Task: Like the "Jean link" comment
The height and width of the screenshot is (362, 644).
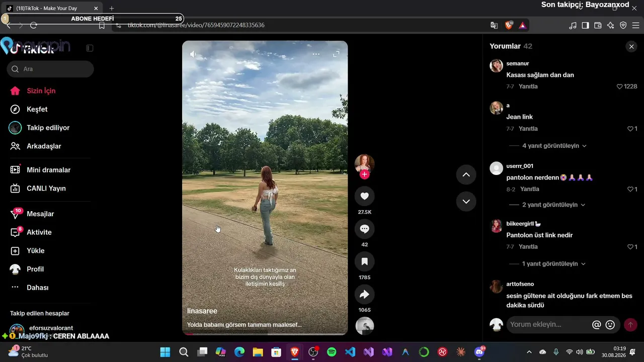Action: click(630, 129)
